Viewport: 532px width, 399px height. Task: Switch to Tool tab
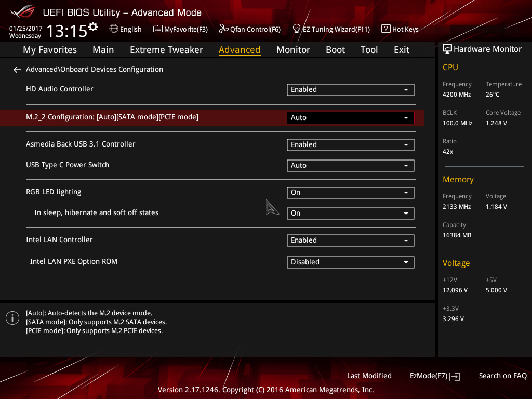coord(369,50)
